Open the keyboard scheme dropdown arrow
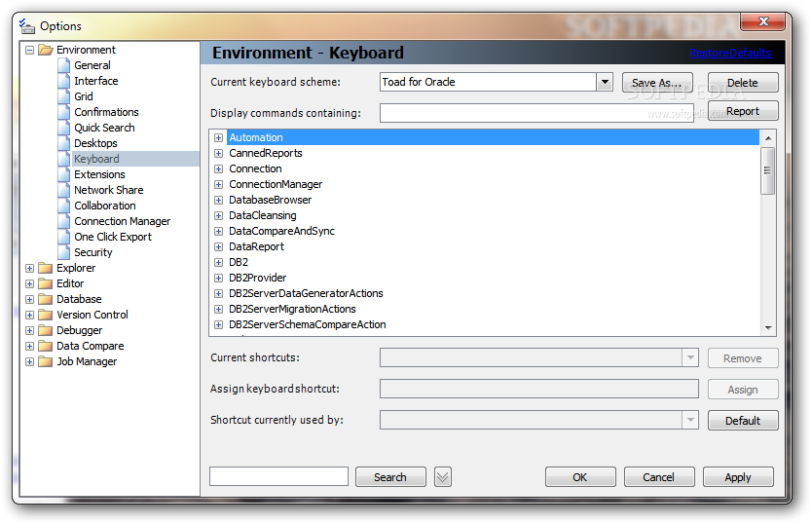 pyautogui.click(x=605, y=82)
